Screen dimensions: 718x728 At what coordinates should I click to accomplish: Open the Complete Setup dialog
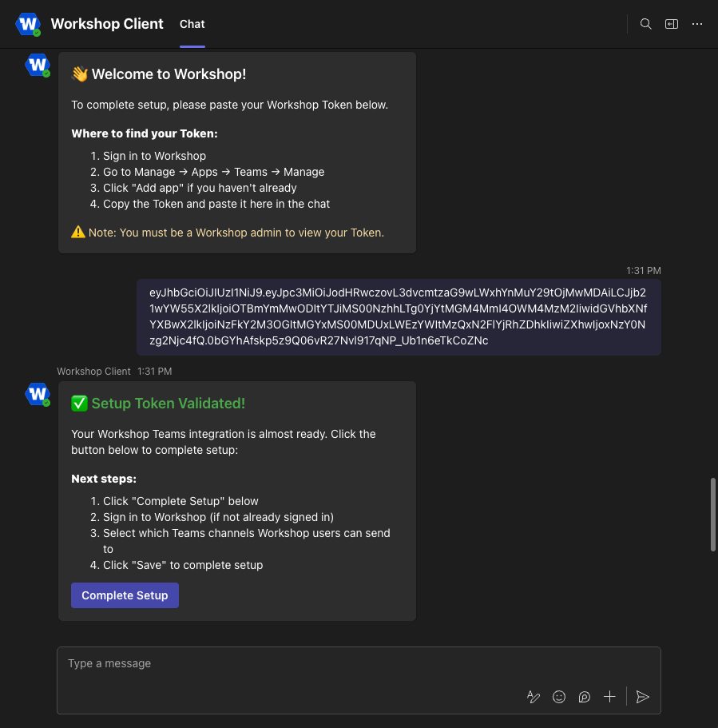pyautogui.click(x=125, y=595)
